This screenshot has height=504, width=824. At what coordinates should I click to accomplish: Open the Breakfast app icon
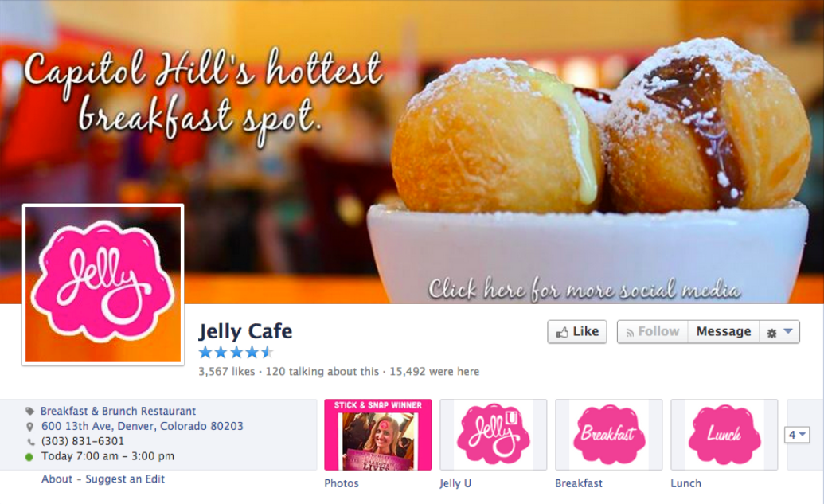608,435
